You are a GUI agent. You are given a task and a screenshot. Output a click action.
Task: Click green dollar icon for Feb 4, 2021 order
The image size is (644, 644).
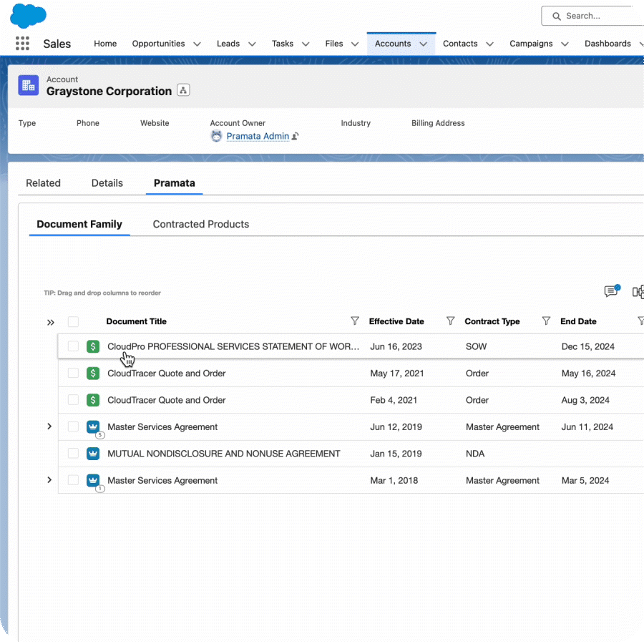pyautogui.click(x=93, y=399)
